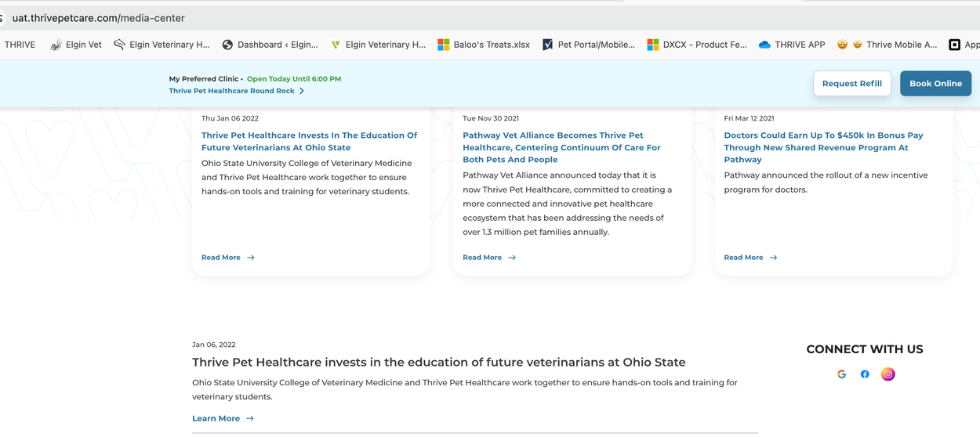Click the Request Refill button
This screenshot has width=980, height=437.
[x=851, y=84]
